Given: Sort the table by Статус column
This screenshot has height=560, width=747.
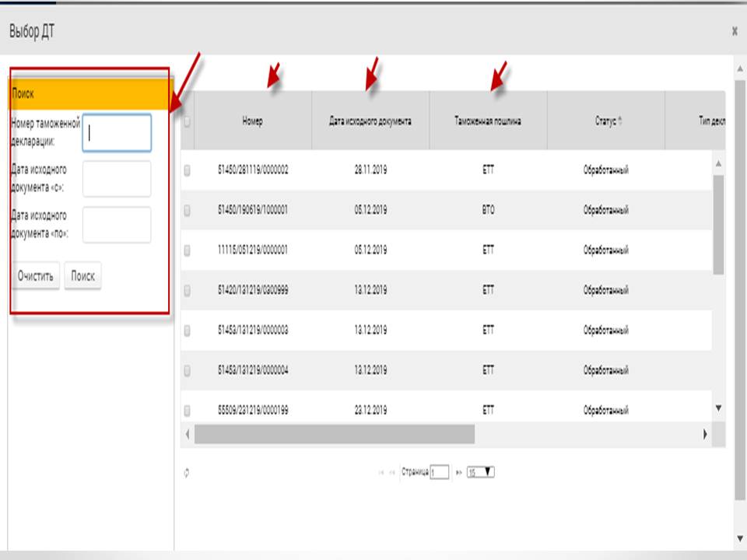Looking at the screenshot, I should point(605,121).
